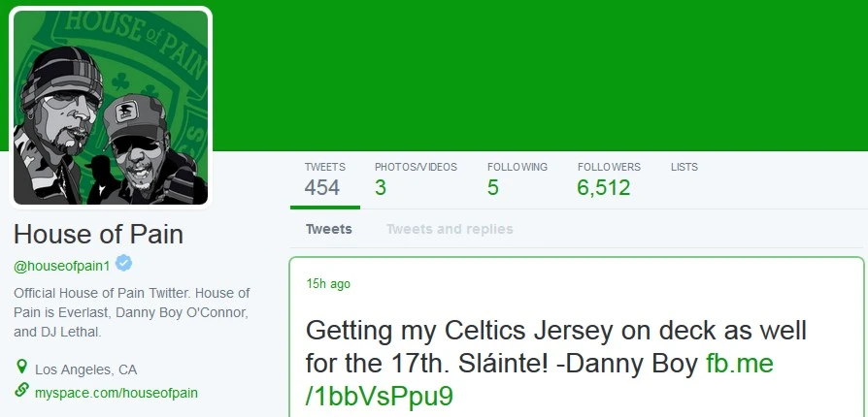Follow the fb.me/1bbVsPpu9 link
The image size is (868, 417).
(539, 379)
